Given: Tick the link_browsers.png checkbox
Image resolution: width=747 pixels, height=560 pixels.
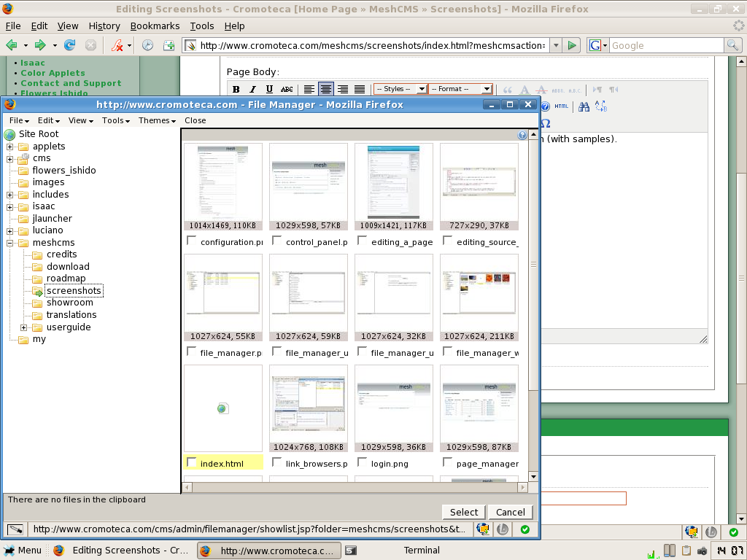Looking at the screenshot, I should click(x=276, y=462).
